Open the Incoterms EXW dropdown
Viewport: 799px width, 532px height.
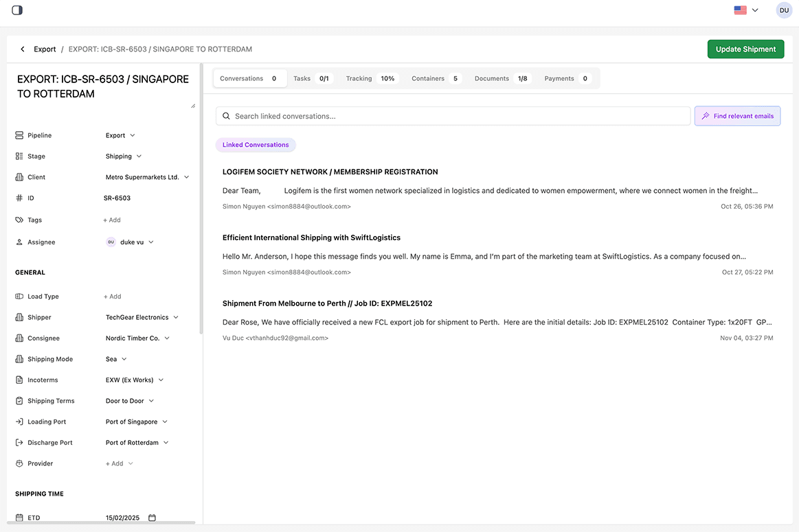point(135,380)
